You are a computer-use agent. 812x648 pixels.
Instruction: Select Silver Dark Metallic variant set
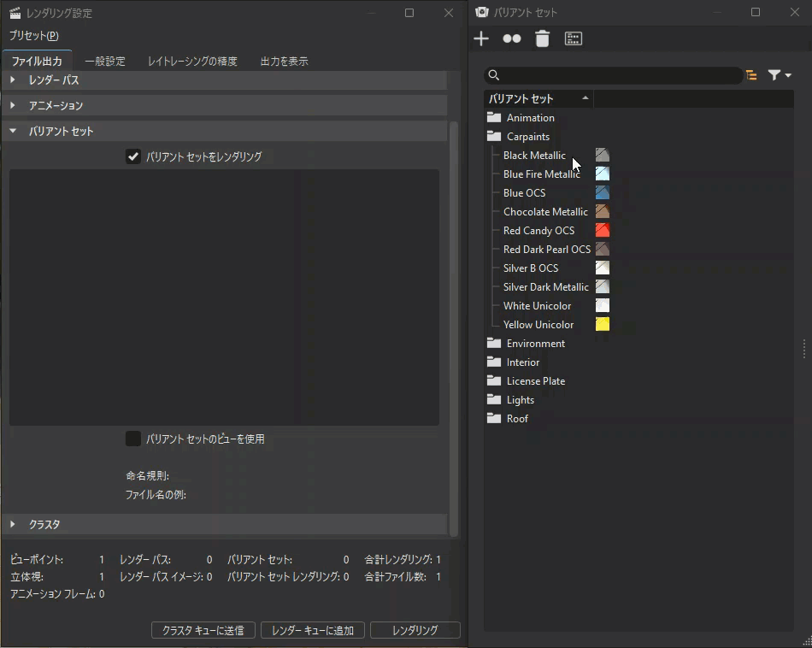pyautogui.click(x=546, y=287)
